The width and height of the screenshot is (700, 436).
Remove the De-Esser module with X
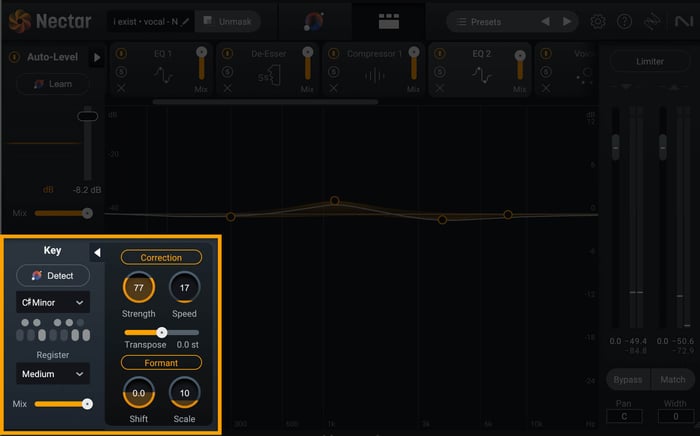click(x=227, y=88)
